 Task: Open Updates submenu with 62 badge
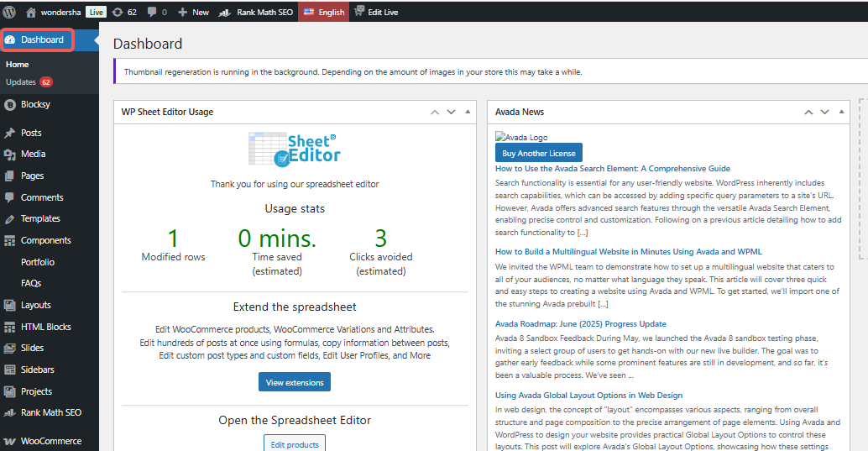coord(29,82)
